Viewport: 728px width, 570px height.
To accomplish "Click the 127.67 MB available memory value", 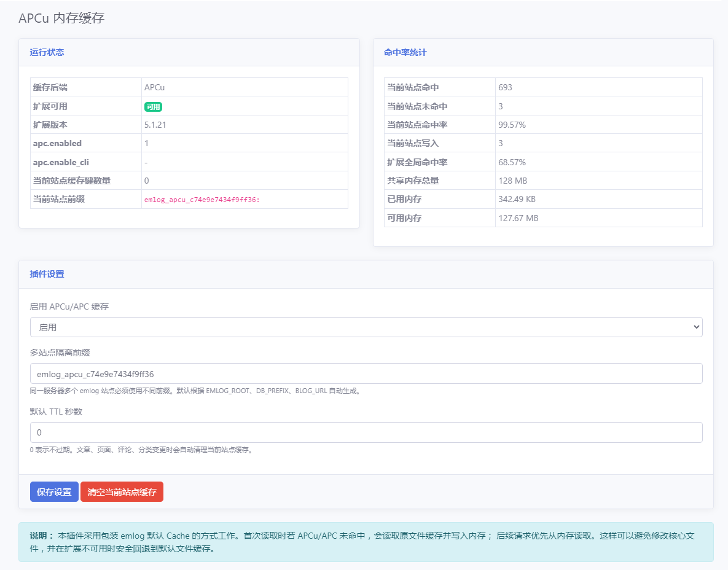I will [x=518, y=218].
